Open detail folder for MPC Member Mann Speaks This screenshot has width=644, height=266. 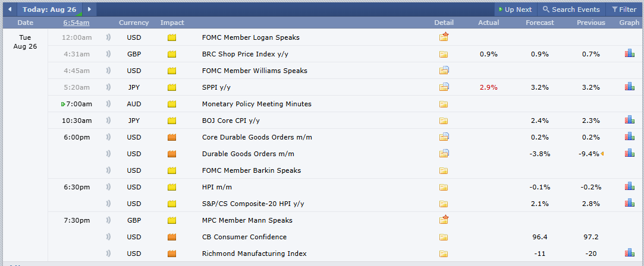(x=444, y=220)
